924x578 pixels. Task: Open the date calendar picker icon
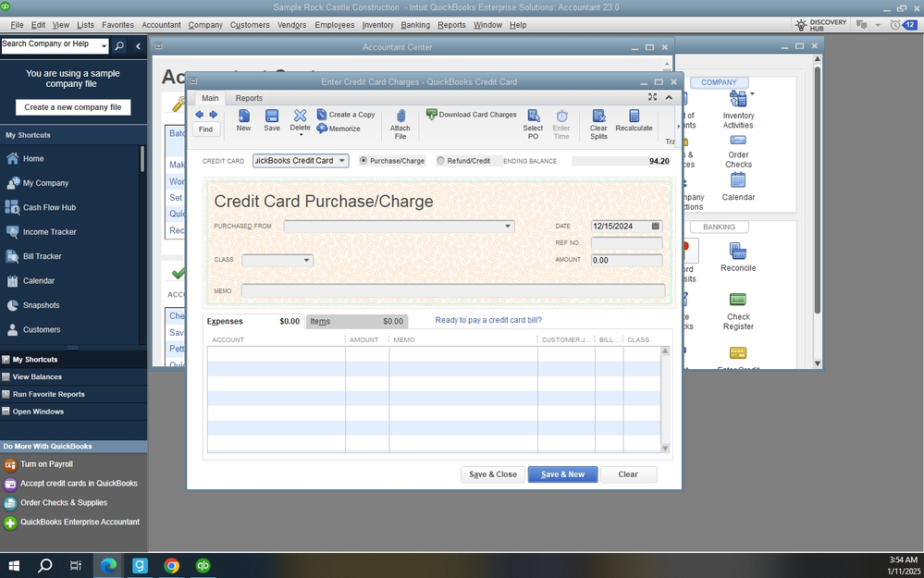pos(655,227)
